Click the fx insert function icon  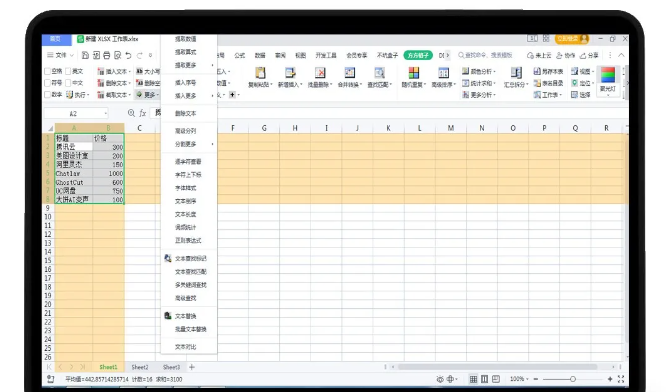click(x=143, y=113)
